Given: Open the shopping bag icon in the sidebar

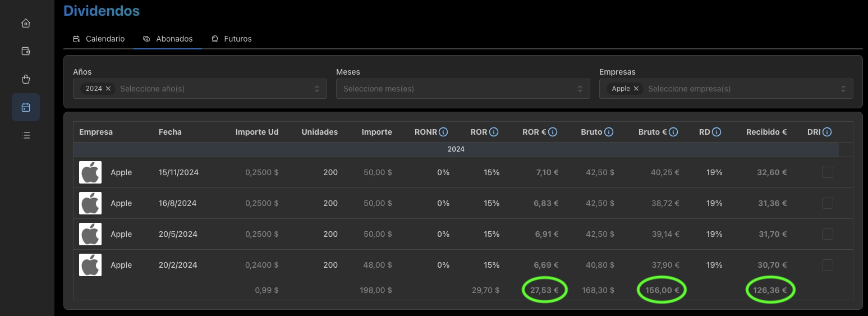Looking at the screenshot, I should click(x=25, y=79).
